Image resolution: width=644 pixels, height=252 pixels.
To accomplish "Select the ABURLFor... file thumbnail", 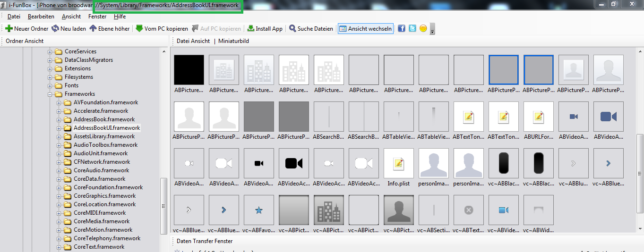I will pyautogui.click(x=539, y=117).
